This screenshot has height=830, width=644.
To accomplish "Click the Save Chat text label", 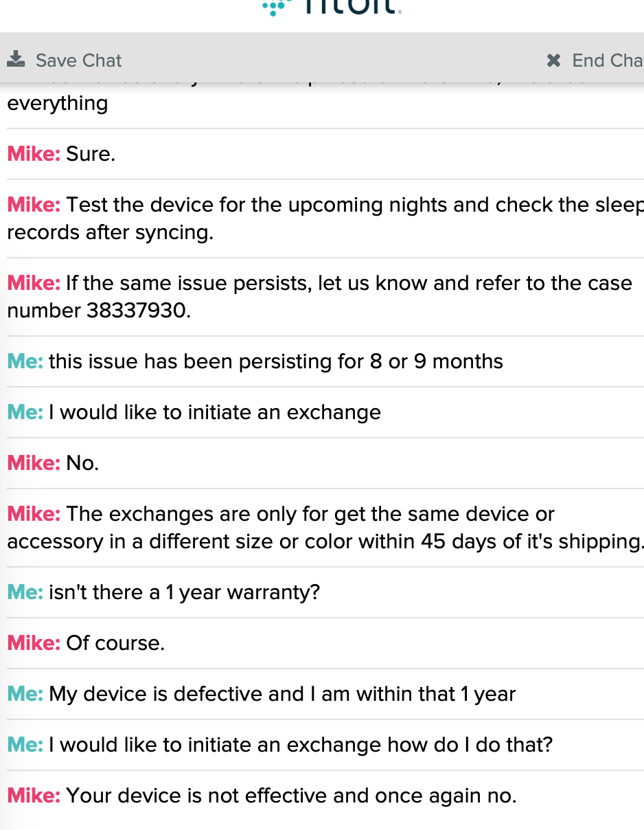I will [78, 60].
